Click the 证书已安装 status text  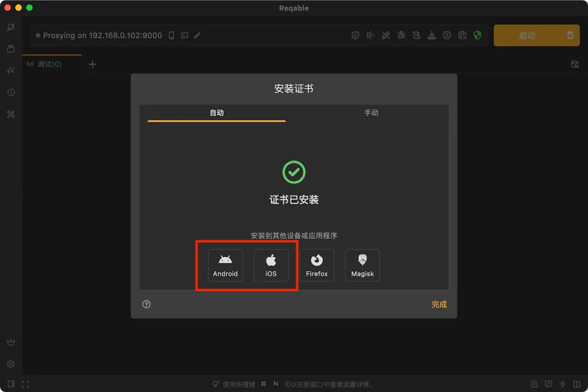(293, 200)
